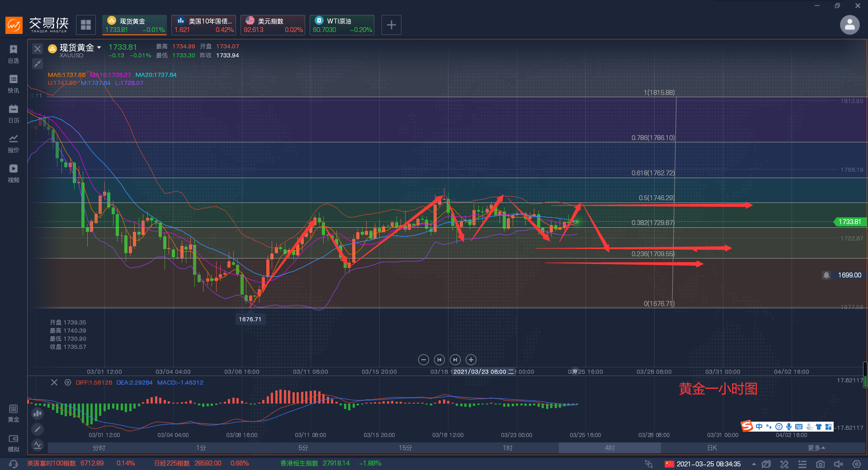Screen dimensions: 868x470
Task: Open the 模拟 simulation sidebar icon
Action: click(x=14, y=443)
